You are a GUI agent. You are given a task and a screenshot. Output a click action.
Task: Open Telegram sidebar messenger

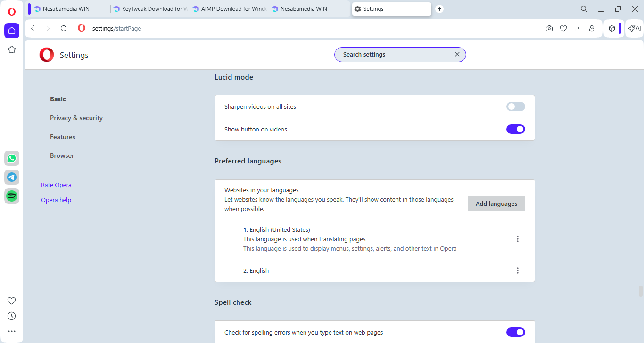click(12, 177)
